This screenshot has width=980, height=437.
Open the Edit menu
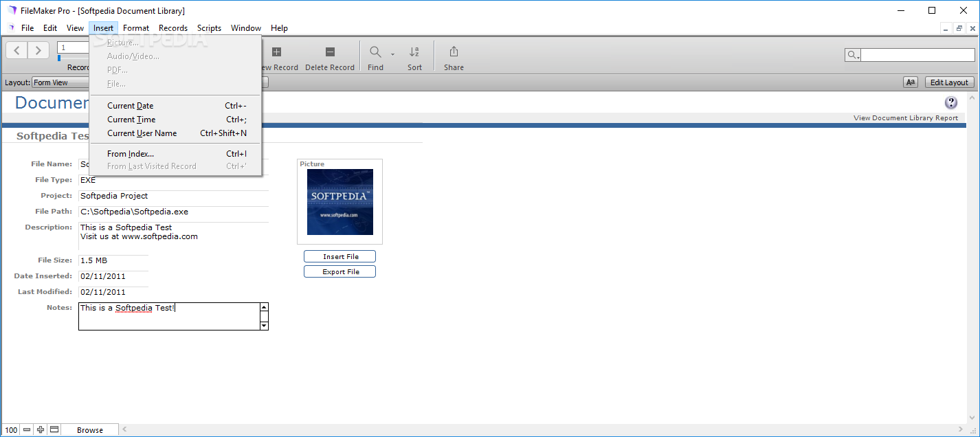[50, 28]
